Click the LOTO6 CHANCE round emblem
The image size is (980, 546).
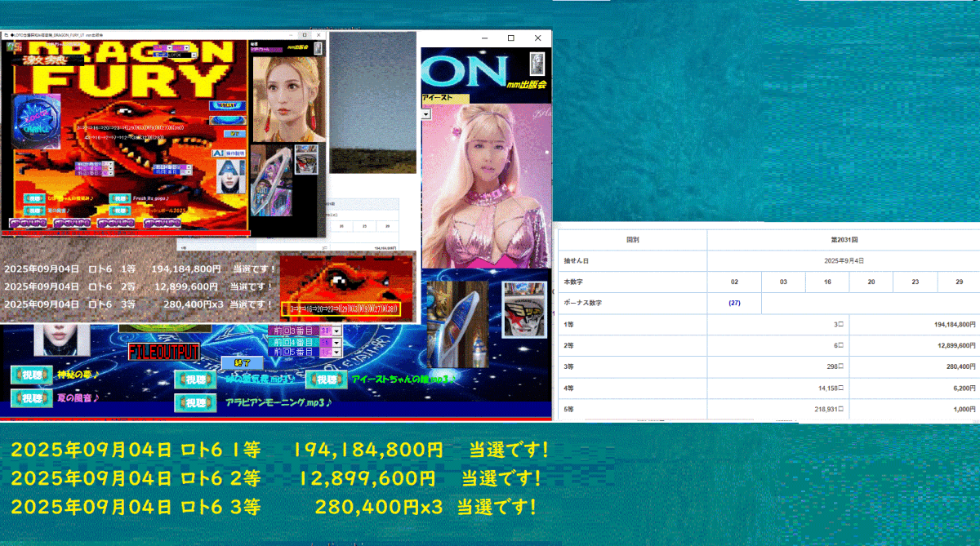(36, 122)
